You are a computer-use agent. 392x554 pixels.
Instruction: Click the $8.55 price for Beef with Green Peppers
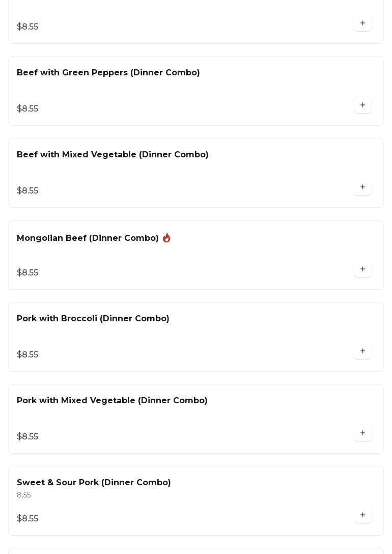[27, 109]
